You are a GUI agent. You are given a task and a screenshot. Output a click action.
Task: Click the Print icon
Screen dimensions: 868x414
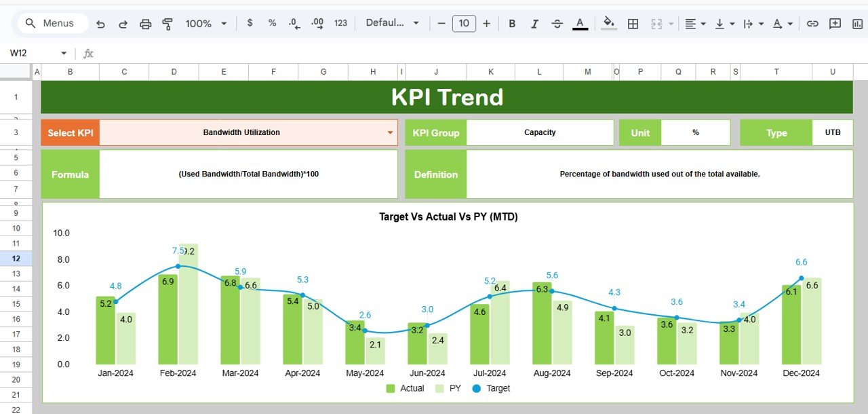pos(145,22)
